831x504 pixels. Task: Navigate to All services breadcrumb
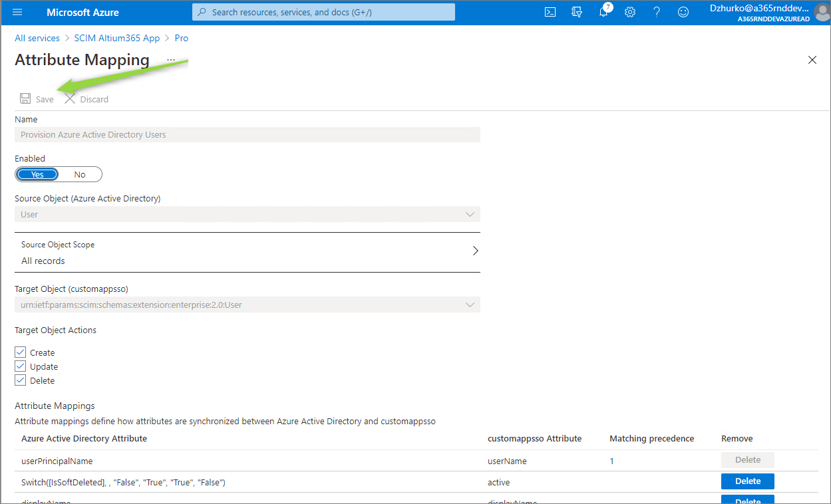37,38
